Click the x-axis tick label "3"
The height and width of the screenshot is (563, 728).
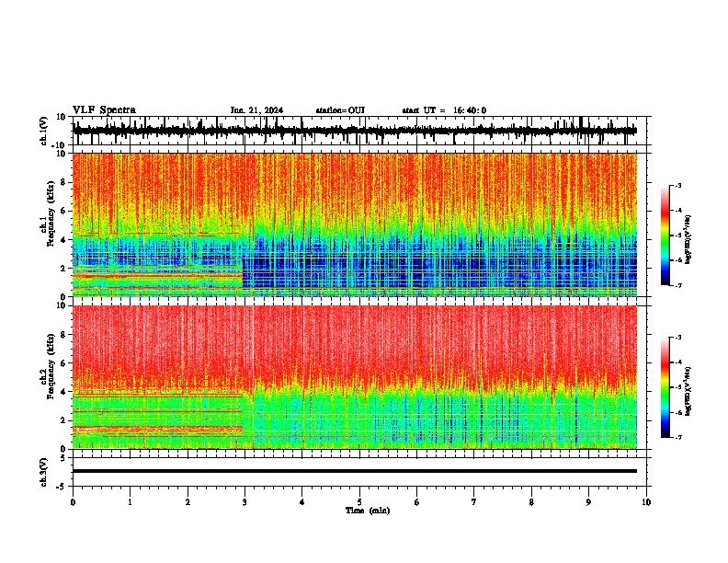click(x=245, y=502)
